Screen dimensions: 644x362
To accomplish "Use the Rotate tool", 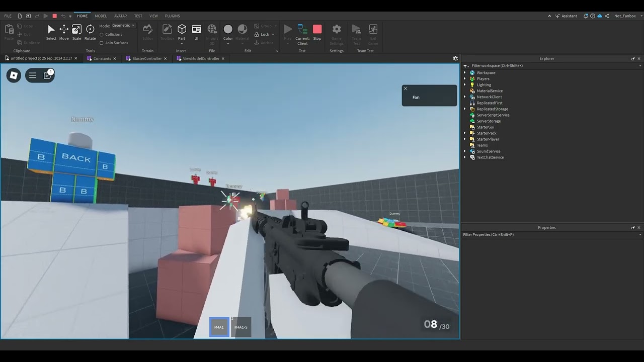I will pyautogui.click(x=90, y=33).
